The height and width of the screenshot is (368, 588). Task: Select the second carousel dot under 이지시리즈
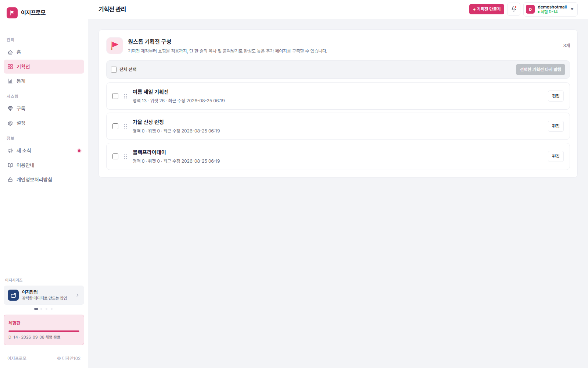pos(41,309)
